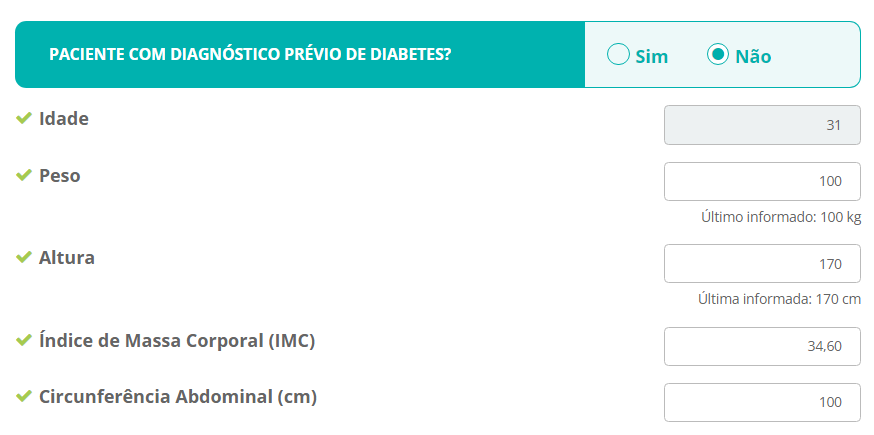Focus the Altura input field
Screen dimensions: 874x435
[x=762, y=264]
